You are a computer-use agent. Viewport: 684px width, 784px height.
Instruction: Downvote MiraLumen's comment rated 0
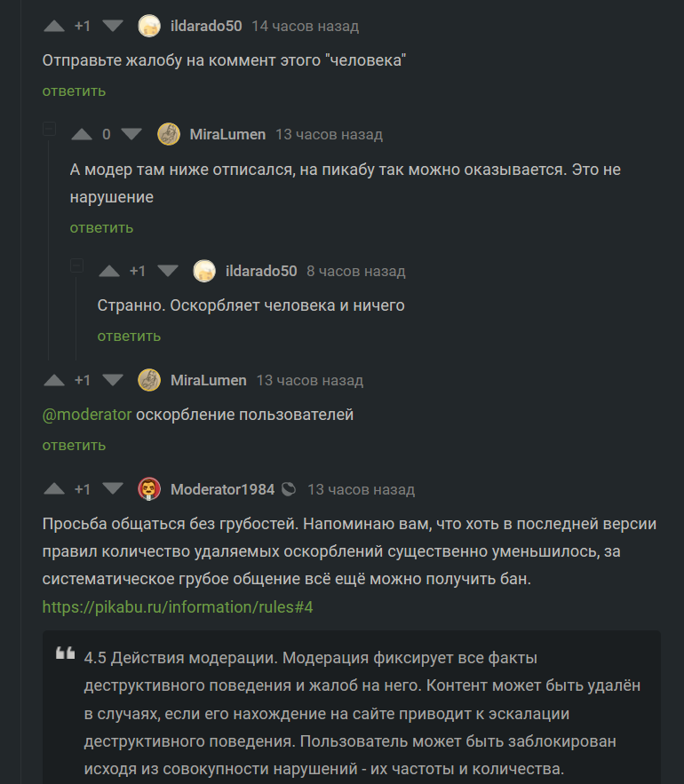point(131,134)
